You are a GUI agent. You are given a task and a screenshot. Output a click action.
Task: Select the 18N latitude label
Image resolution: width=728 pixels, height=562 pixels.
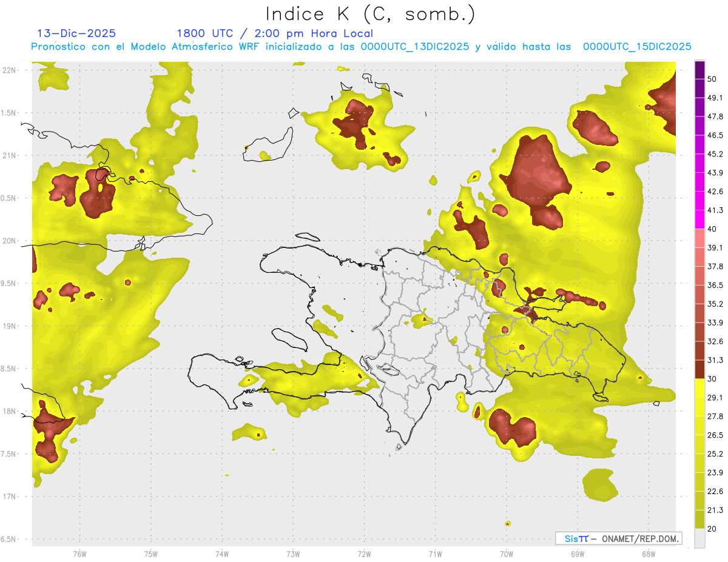pos(10,412)
